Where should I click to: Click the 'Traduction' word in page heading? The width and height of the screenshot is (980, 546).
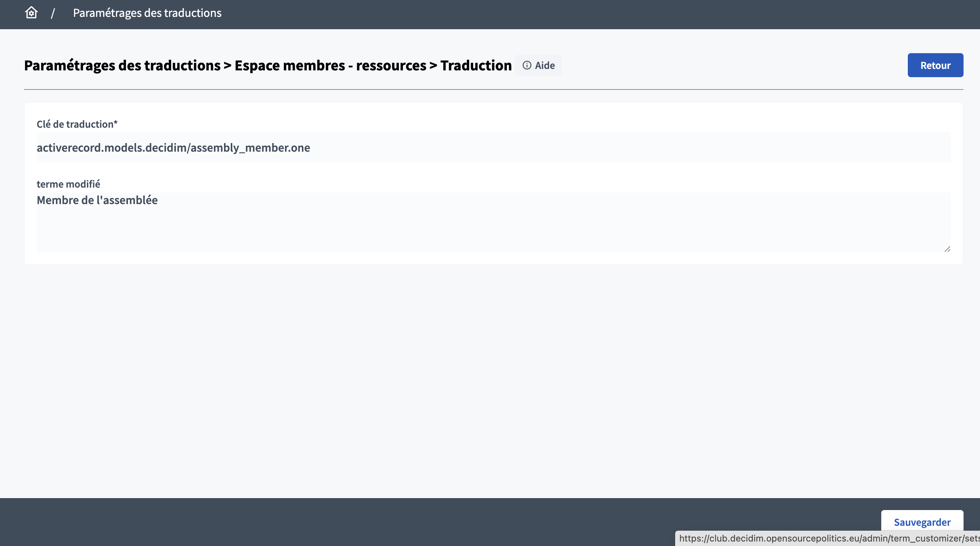coord(476,66)
